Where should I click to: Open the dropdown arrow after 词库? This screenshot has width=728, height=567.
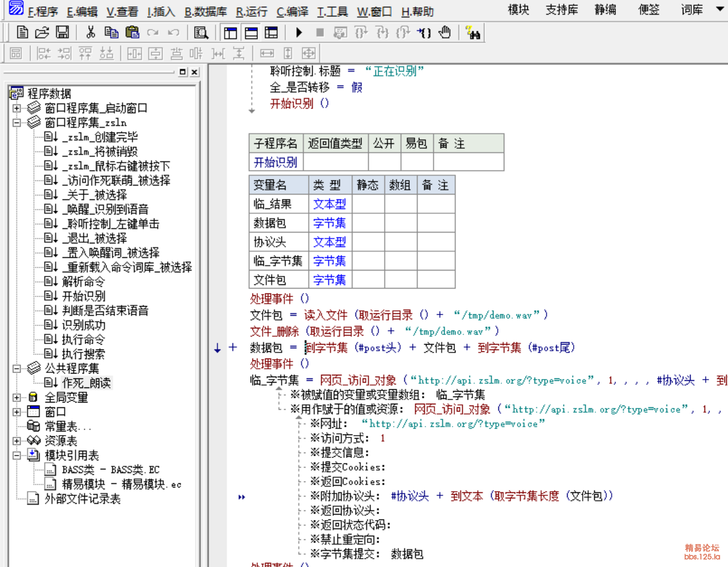[720, 10]
